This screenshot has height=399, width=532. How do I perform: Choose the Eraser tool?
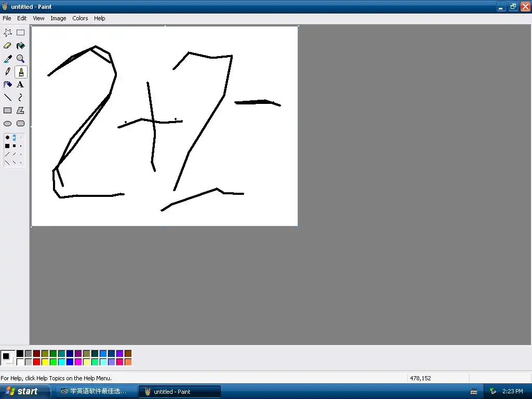coord(7,46)
